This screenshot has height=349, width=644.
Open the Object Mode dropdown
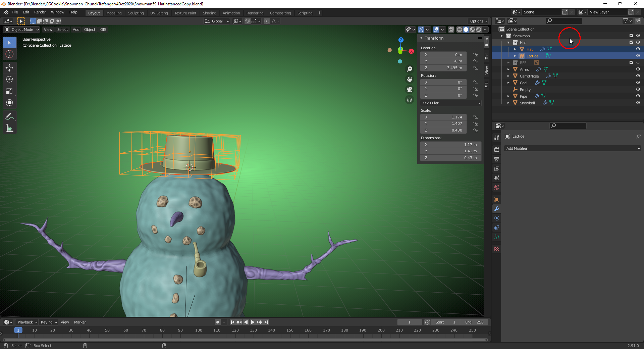(22, 30)
